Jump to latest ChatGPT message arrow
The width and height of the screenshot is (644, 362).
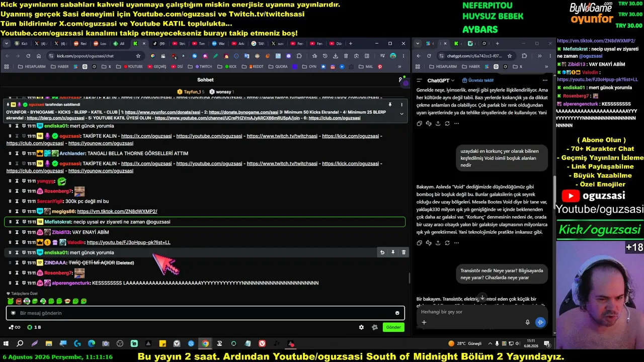pyautogui.click(x=482, y=298)
